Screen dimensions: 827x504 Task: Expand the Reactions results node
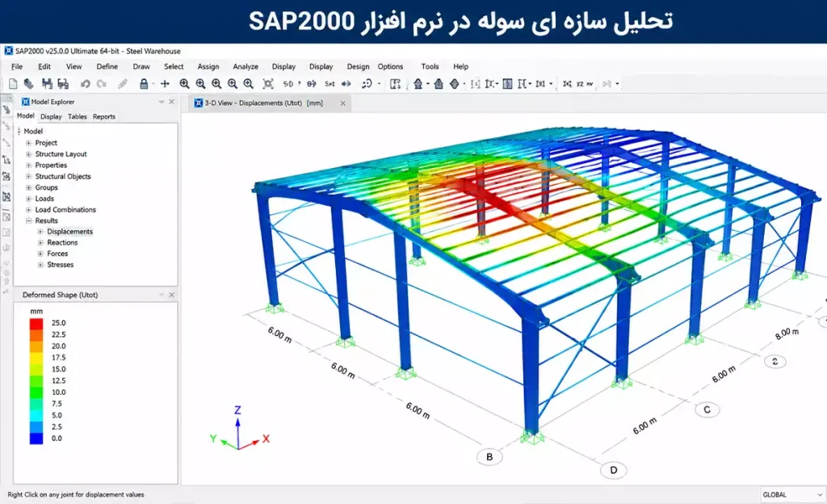(x=40, y=242)
